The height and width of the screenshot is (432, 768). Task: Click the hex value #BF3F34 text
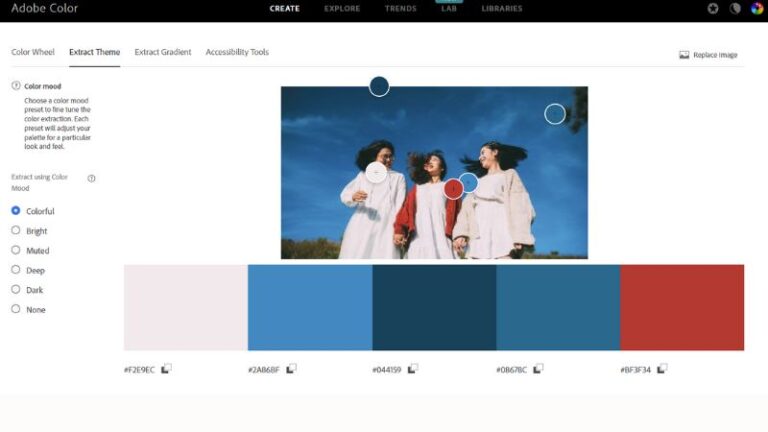point(635,370)
